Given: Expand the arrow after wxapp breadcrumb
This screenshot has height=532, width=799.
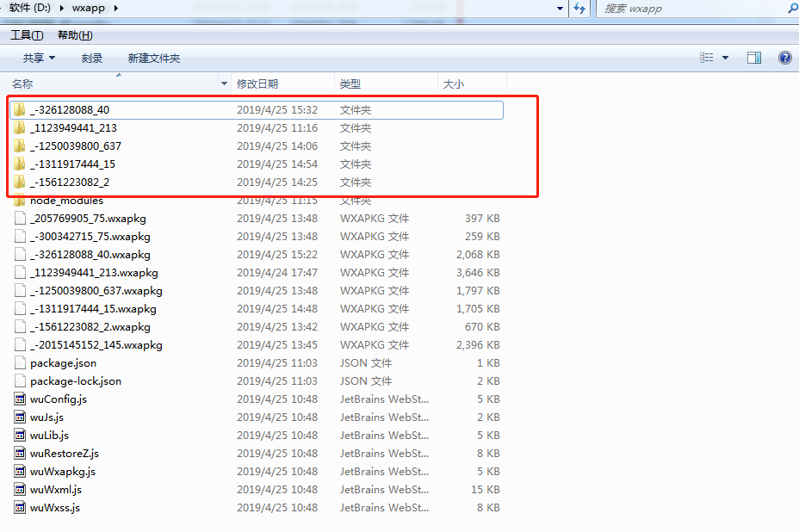Looking at the screenshot, I should [x=115, y=8].
